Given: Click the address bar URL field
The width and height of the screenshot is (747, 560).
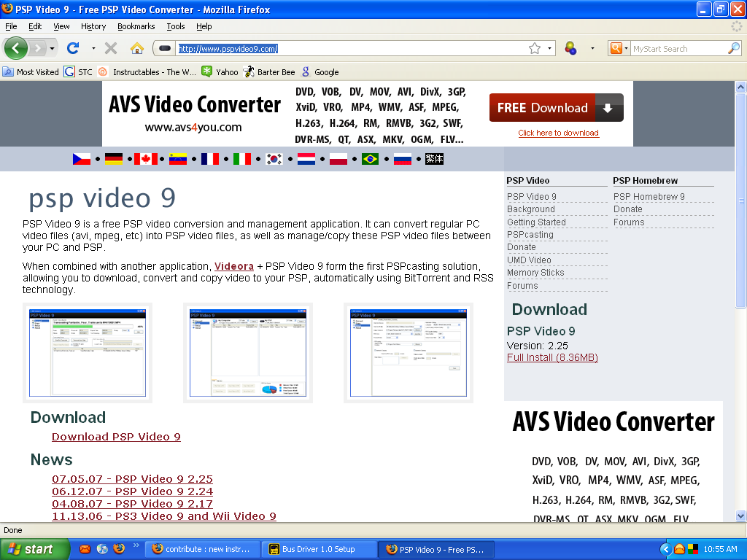Looking at the screenshot, I should tap(352, 49).
